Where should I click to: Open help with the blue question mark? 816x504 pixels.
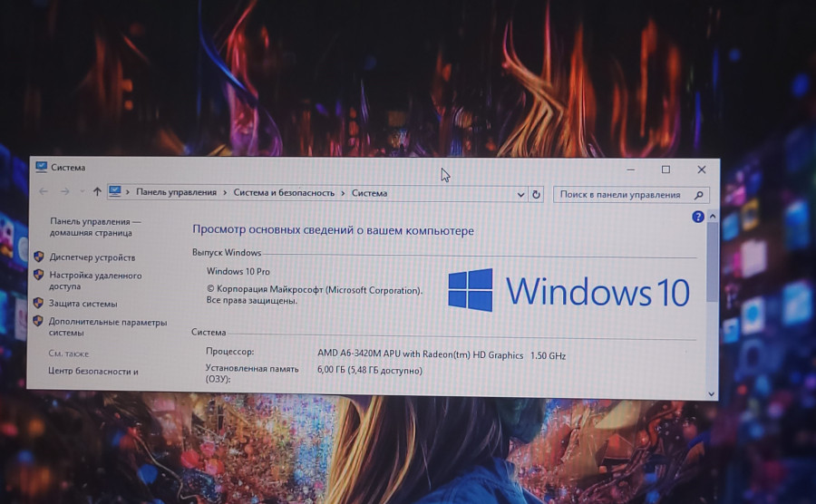[x=698, y=217]
